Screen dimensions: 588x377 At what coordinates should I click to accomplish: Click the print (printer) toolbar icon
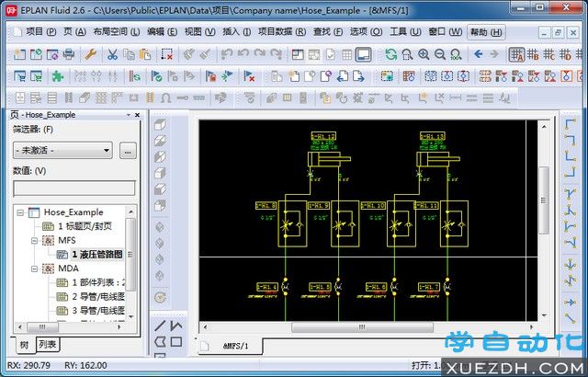pos(69,55)
